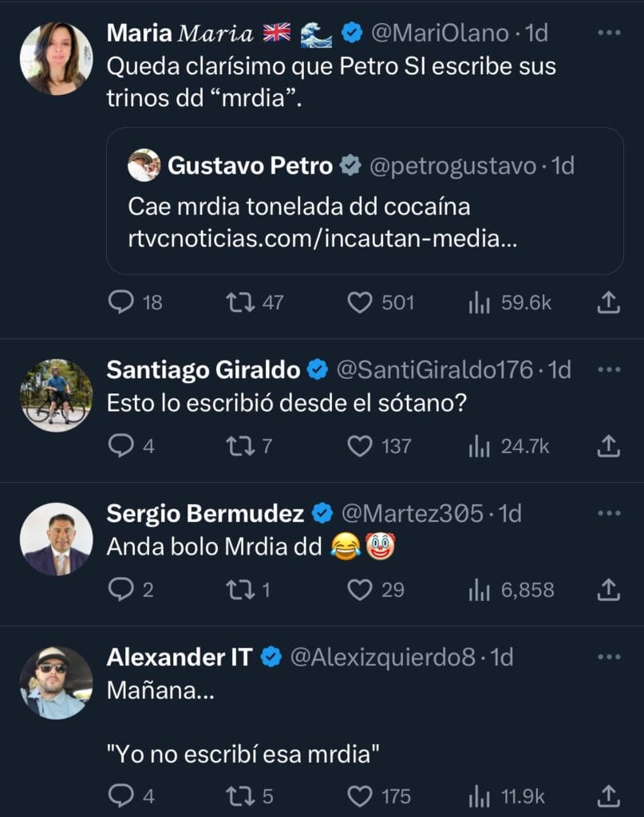
Task: Like Santiago Giraldo's reply with 137 likes
Action: pyautogui.click(x=361, y=445)
